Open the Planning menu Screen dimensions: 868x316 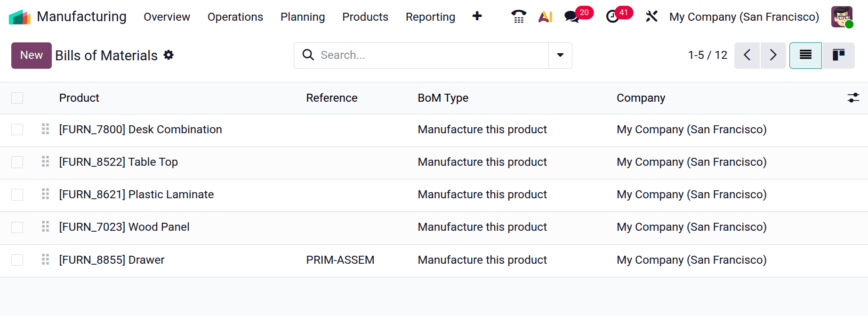pyautogui.click(x=303, y=17)
